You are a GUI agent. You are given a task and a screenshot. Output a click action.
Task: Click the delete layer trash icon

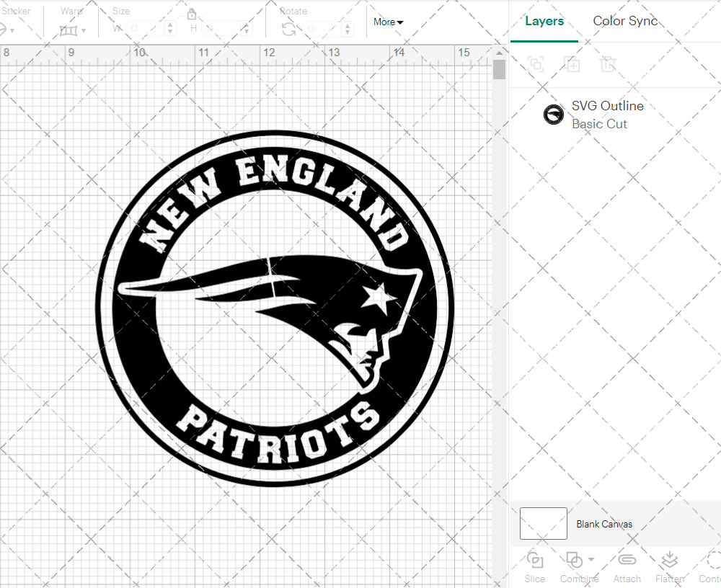click(x=609, y=64)
